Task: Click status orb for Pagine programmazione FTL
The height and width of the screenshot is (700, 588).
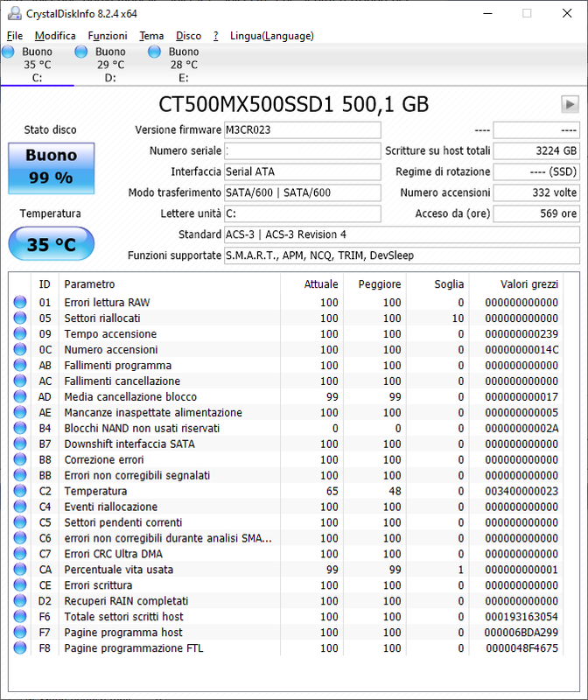Action: pos(20,647)
